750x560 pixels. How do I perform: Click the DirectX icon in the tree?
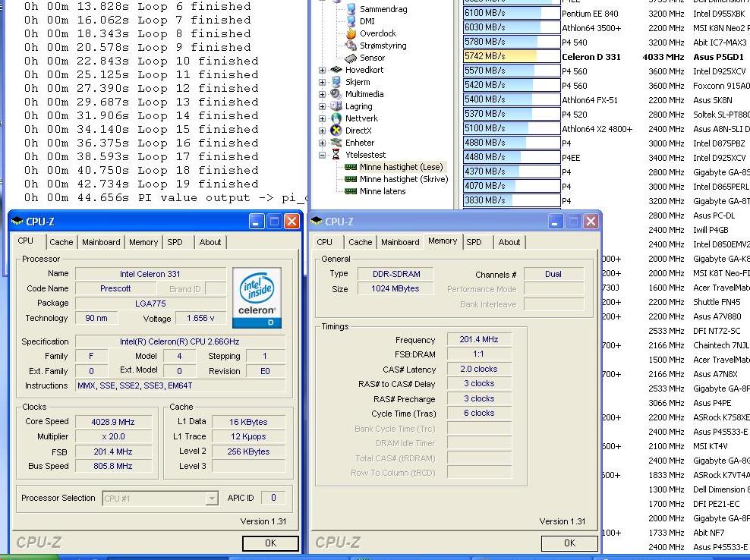tap(336, 131)
